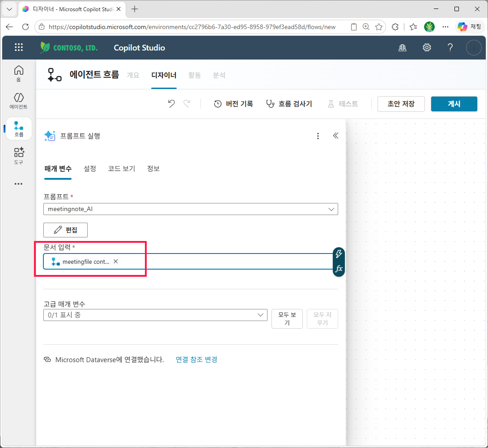
Task: Publish the flow with 게시
Action: point(454,104)
